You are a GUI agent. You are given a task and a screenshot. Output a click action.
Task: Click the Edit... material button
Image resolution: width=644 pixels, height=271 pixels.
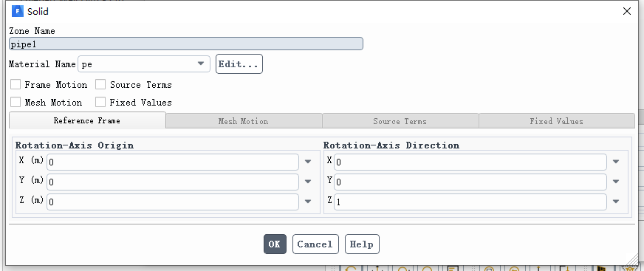(239, 64)
